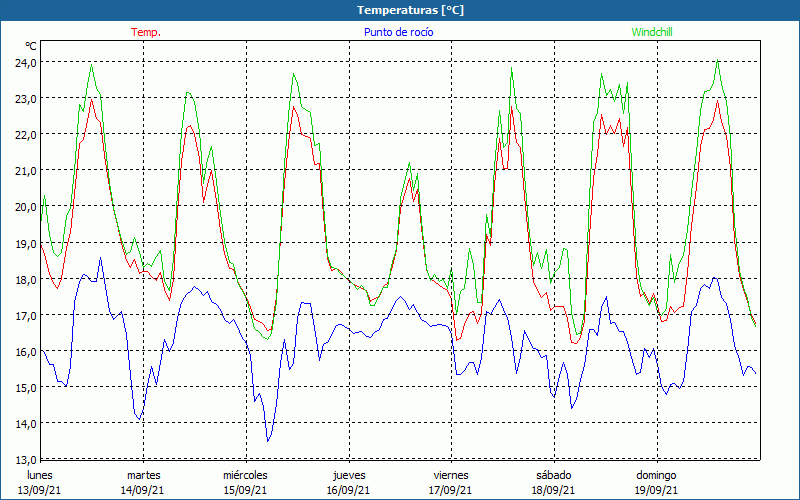Click the '23,0' y-axis value
The width and height of the screenshot is (800, 500).
[26, 99]
